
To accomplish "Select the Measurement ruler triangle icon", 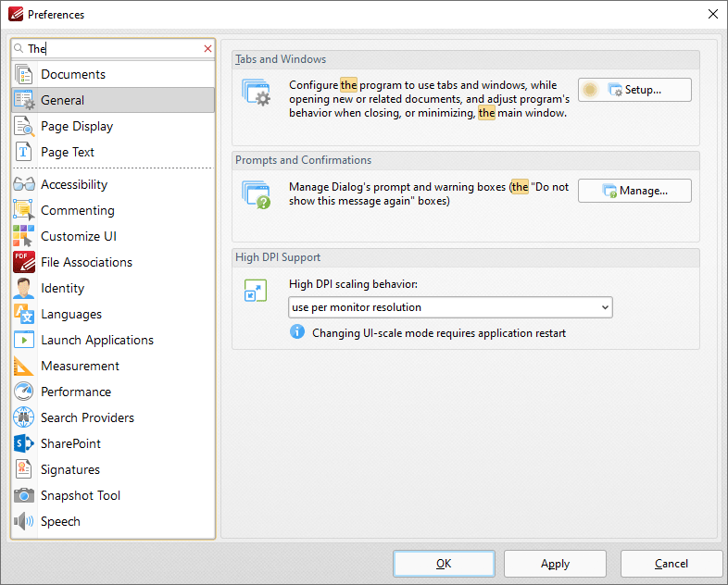I will click(24, 366).
